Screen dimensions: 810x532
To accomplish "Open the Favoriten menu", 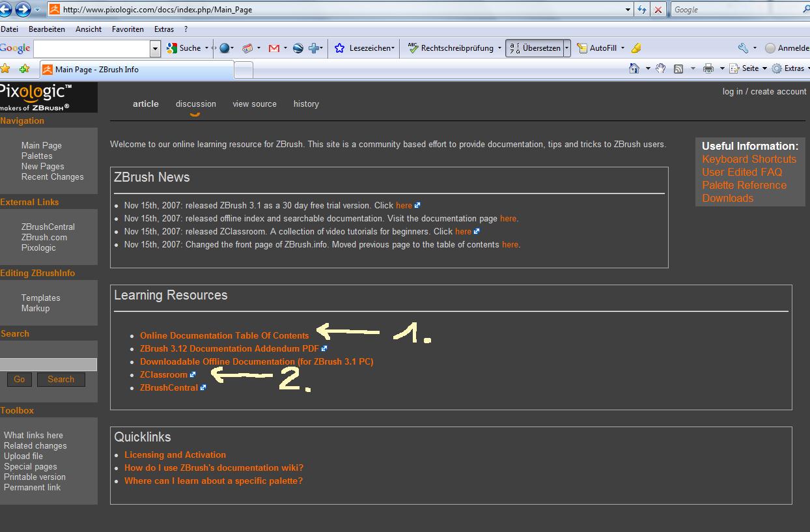I will [x=128, y=29].
